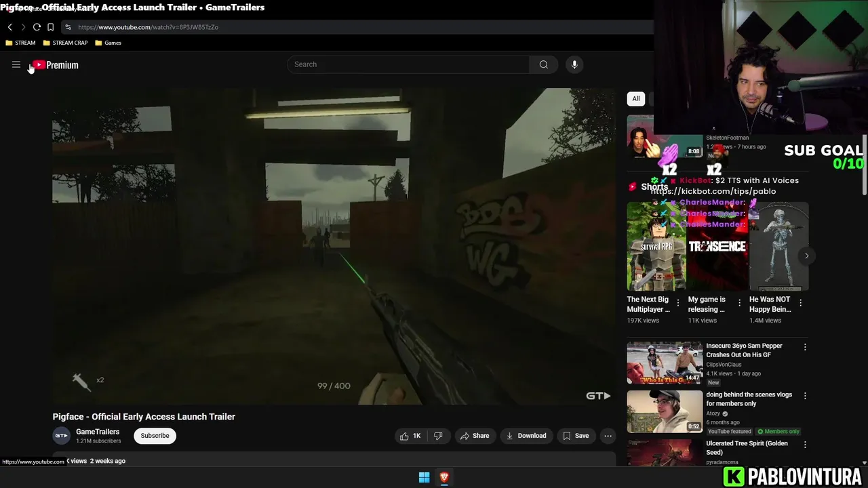
Task: Click 'Pigface - Official Early Access Launch Trailer' title
Action: click(144, 417)
